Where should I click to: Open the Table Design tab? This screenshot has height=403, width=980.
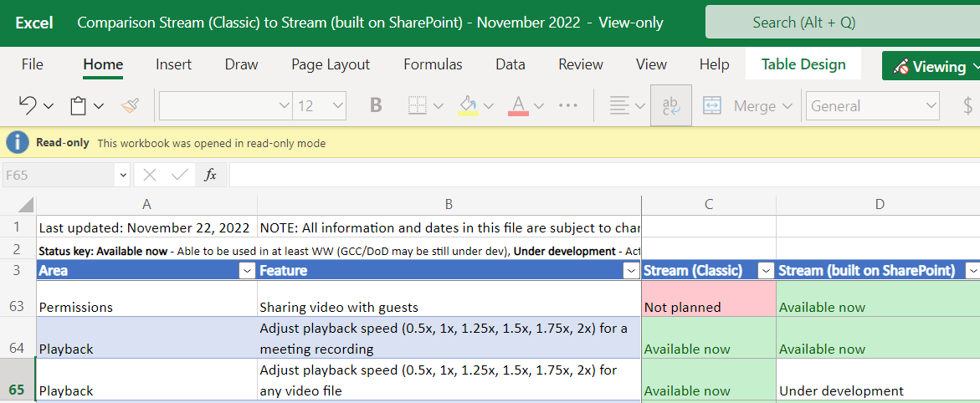tap(803, 64)
